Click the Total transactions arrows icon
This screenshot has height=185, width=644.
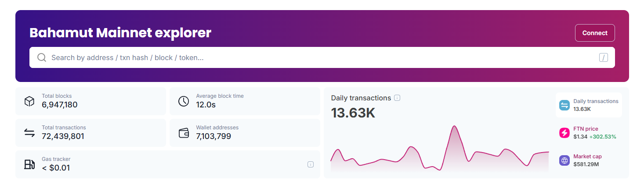(x=29, y=133)
